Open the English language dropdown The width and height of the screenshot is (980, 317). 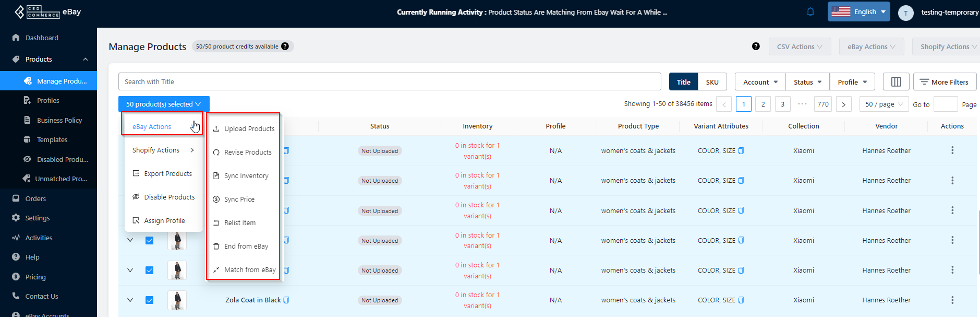858,11
